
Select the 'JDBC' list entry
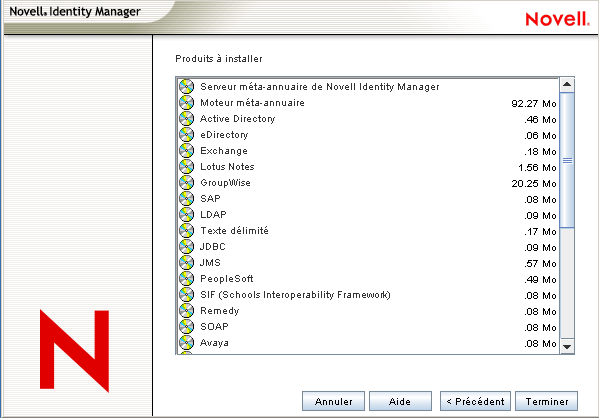click(x=368, y=246)
